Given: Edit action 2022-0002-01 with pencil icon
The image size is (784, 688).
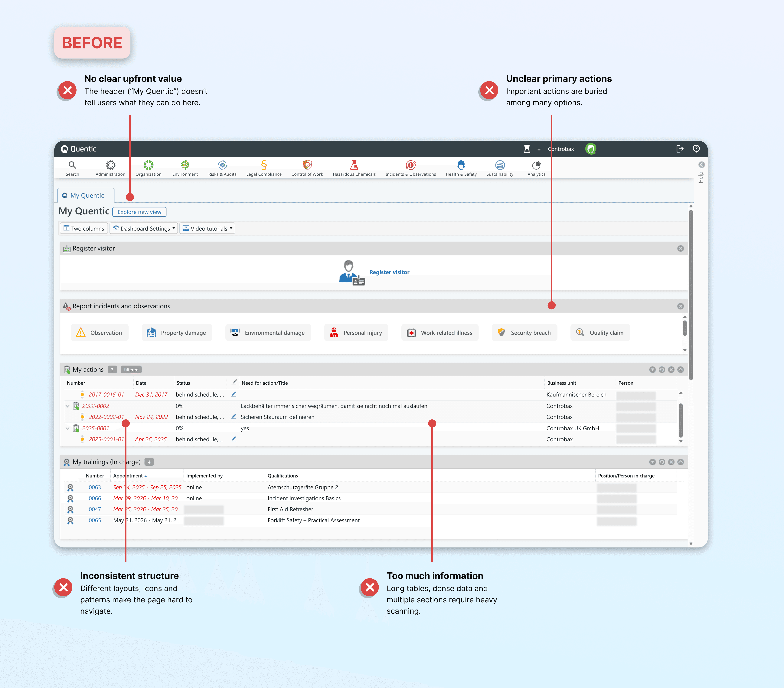Looking at the screenshot, I should [234, 417].
